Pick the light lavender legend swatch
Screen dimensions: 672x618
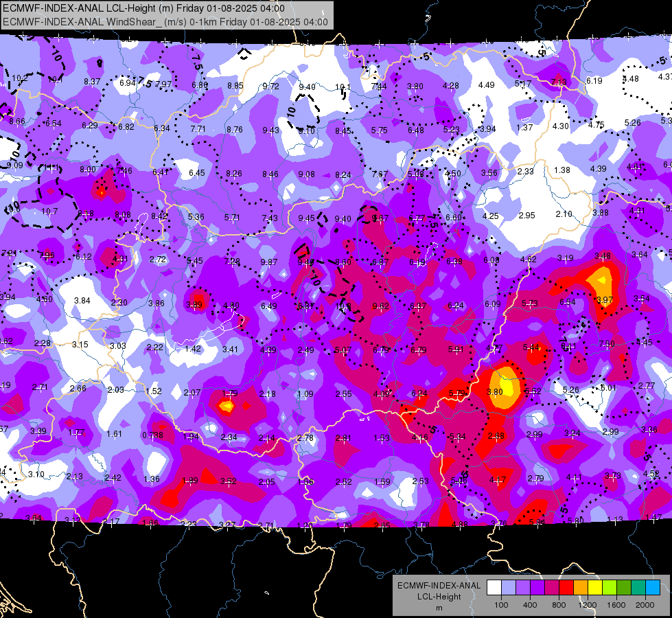(x=509, y=588)
